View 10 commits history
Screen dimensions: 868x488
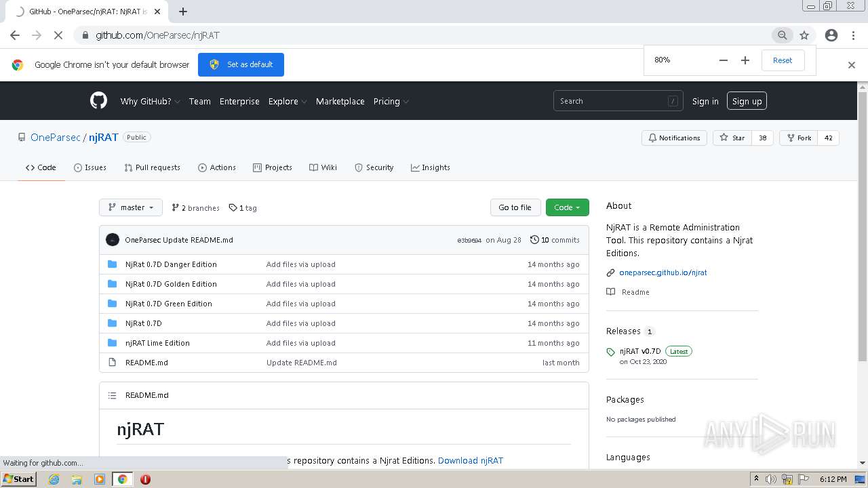click(555, 240)
